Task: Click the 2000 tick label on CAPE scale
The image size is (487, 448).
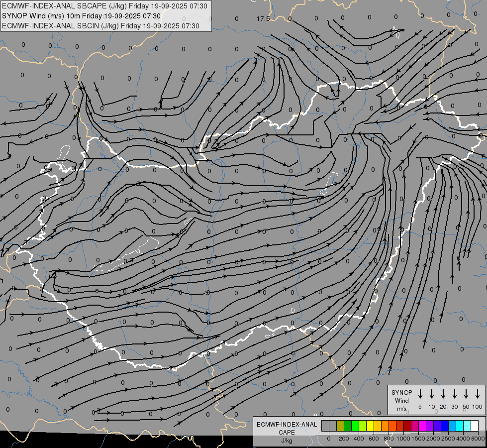Action: (x=433, y=439)
